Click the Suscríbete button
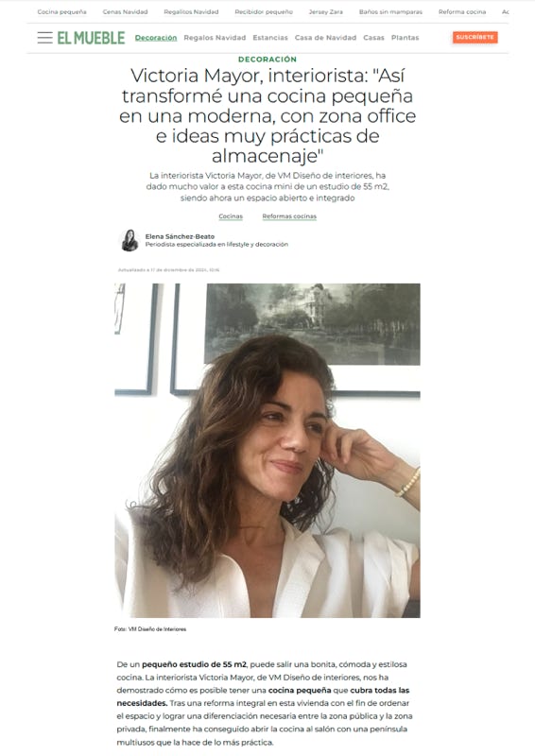This screenshot has height=756, width=535. 475,37
